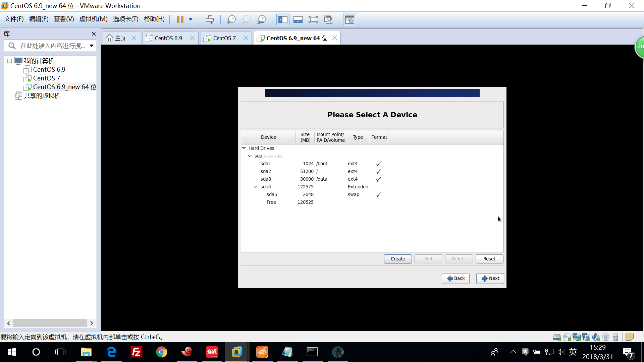
Task: Click the Size (MB) column header
Action: point(305,137)
